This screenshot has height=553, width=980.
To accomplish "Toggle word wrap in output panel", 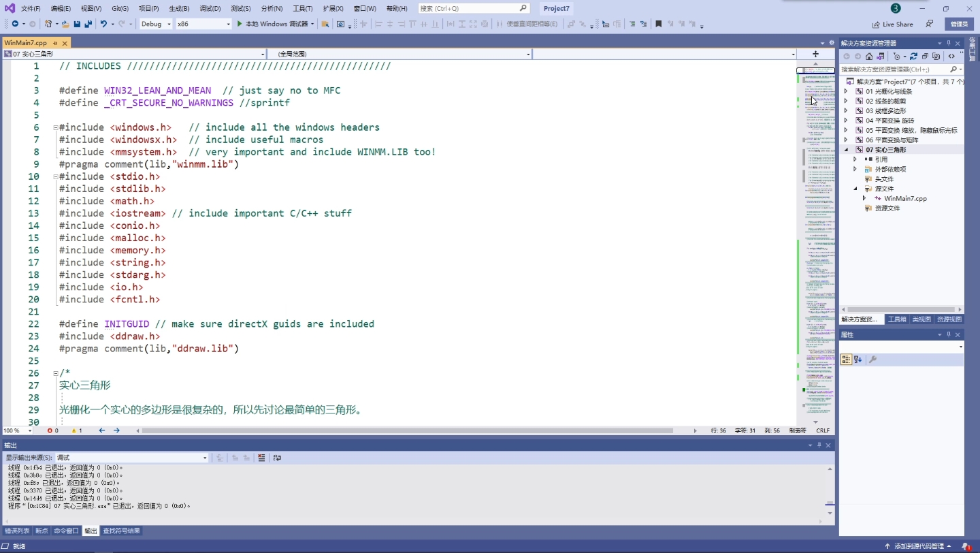I will pos(277,458).
